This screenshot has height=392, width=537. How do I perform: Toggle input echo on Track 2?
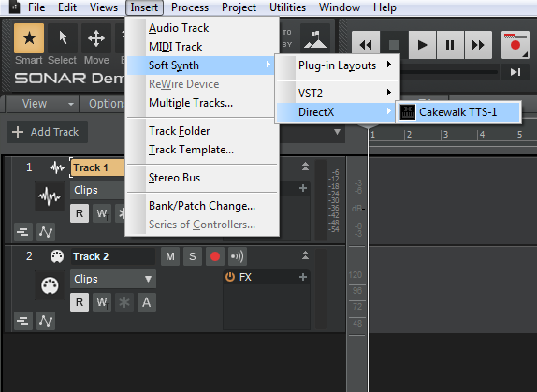click(238, 256)
